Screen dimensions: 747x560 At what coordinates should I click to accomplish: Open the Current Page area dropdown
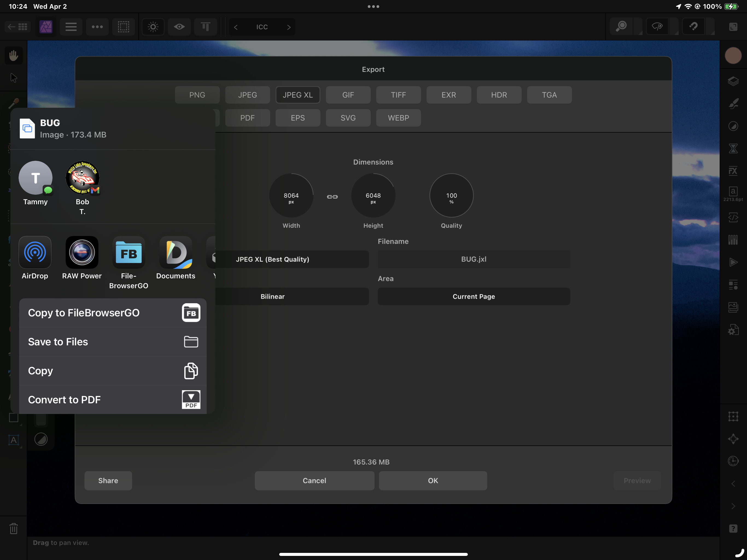(474, 296)
